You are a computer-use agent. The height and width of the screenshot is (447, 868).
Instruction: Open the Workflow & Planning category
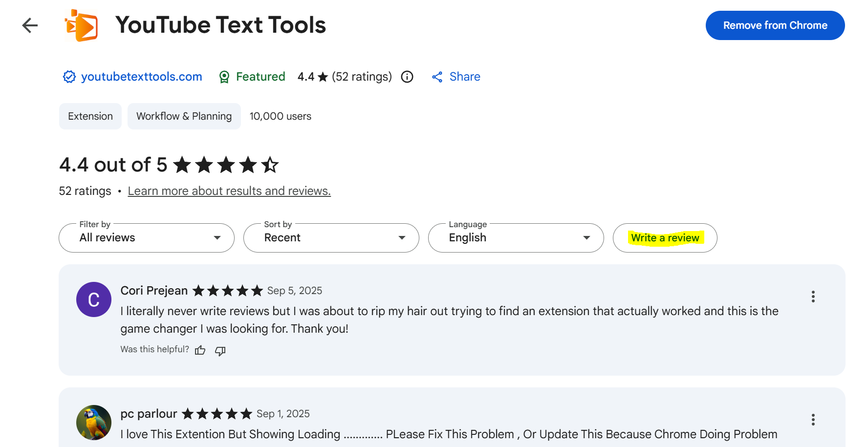click(184, 116)
